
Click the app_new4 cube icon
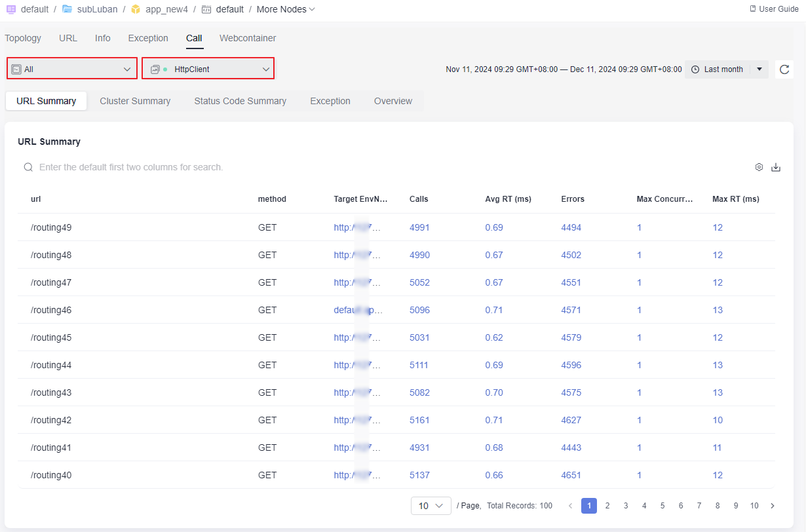click(136, 9)
